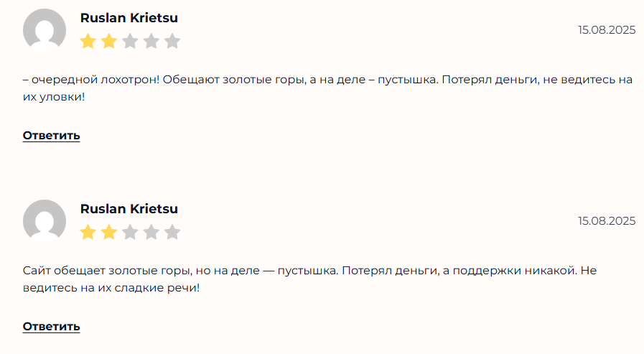Select the 'Сайт обещает золотые горы' review text
644x354 pixels.
309,279
